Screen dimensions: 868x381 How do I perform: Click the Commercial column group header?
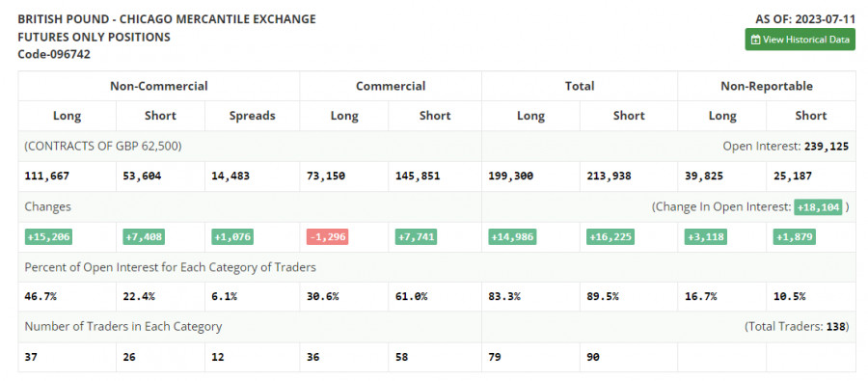[x=391, y=86]
